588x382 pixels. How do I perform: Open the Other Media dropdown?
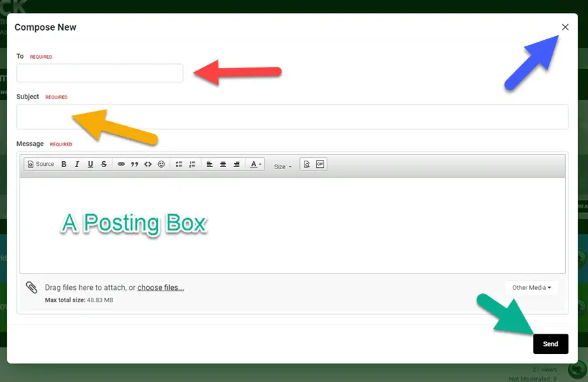click(x=531, y=288)
